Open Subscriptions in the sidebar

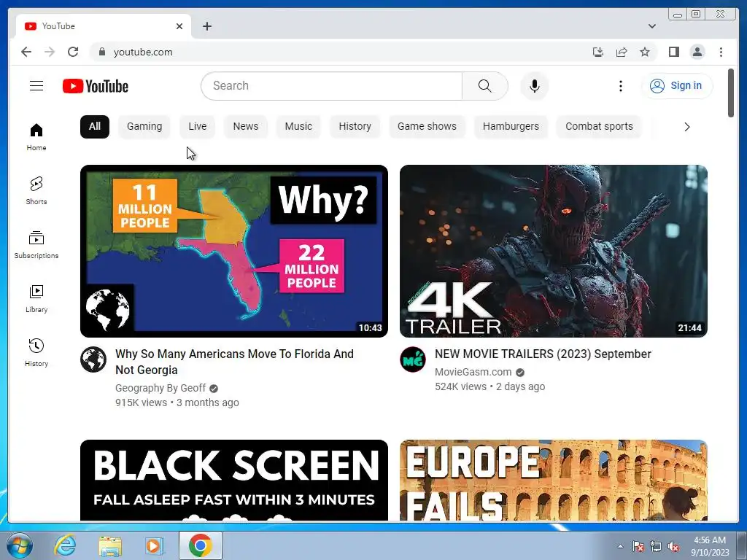coord(36,244)
